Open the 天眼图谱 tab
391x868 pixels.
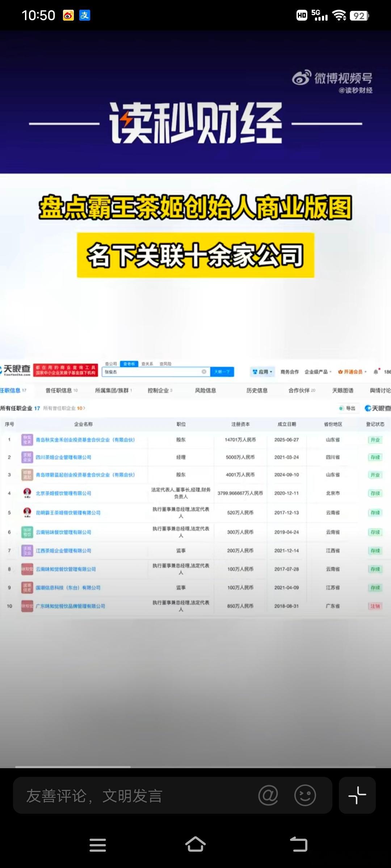tap(342, 390)
